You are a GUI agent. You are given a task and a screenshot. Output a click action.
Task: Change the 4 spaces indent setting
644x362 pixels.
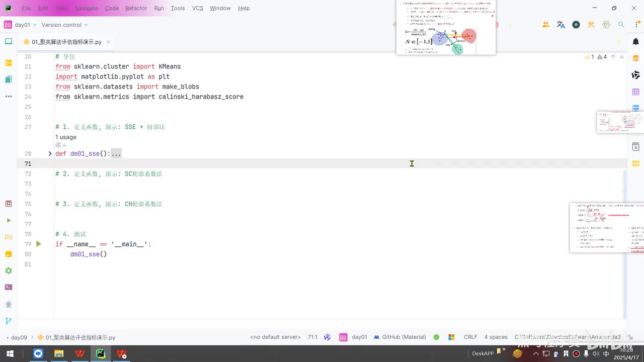point(496,337)
